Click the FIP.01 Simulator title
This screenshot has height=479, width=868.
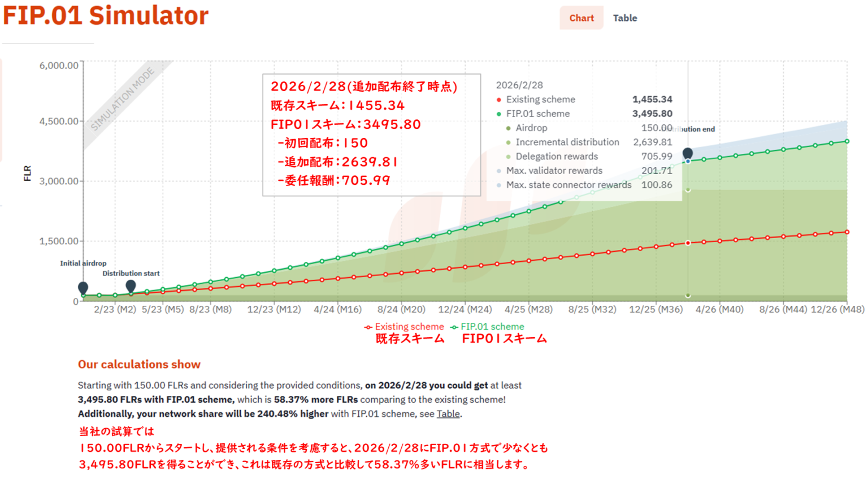tap(106, 16)
